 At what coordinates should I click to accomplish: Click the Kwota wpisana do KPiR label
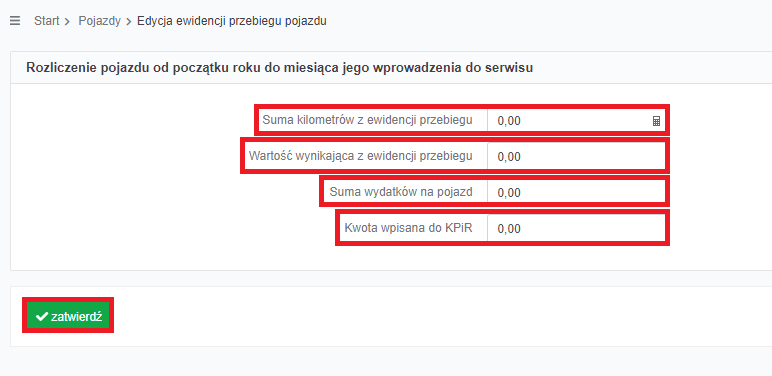(x=409, y=228)
